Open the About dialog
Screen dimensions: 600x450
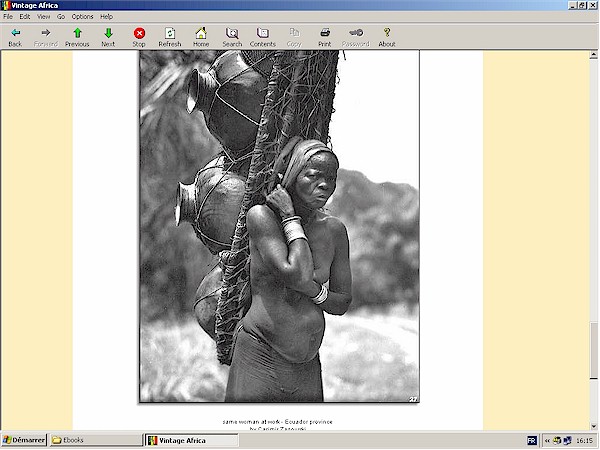coord(387,37)
